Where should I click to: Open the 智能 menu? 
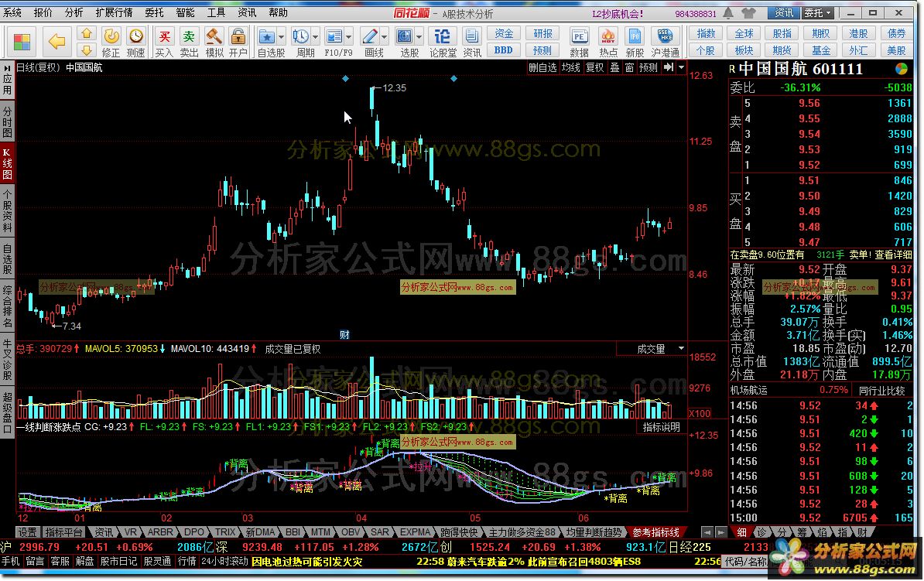point(185,12)
